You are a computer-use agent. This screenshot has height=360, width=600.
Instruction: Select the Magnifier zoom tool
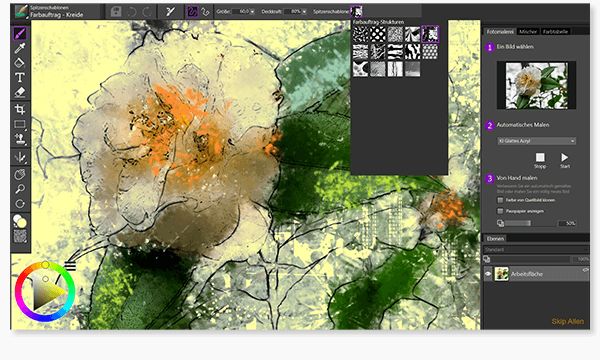point(20,189)
